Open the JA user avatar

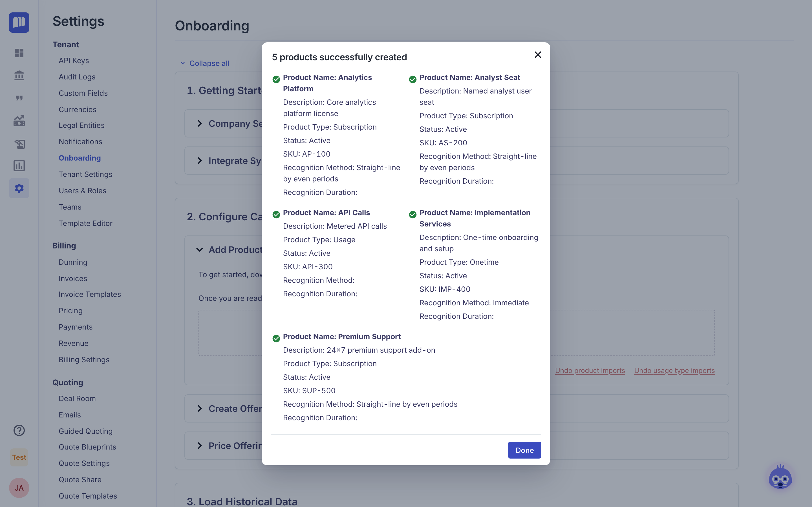click(x=19, y=488)
